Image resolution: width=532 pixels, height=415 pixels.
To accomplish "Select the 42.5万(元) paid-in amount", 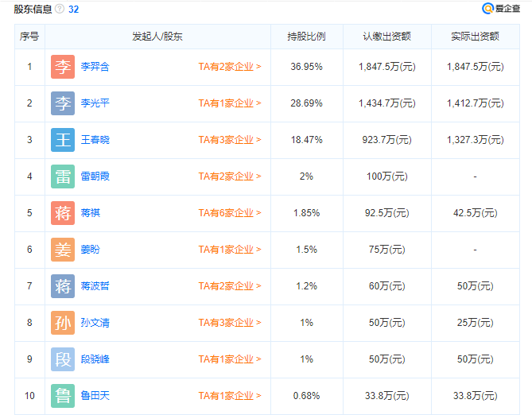I will pos(476,213).
